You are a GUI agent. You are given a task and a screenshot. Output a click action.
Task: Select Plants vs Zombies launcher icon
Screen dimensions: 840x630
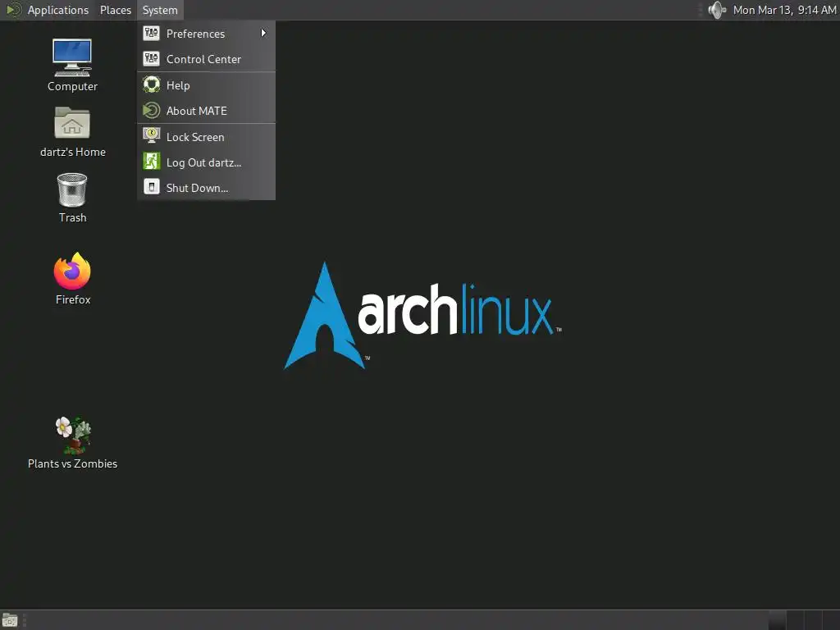[x=72, y=443]
